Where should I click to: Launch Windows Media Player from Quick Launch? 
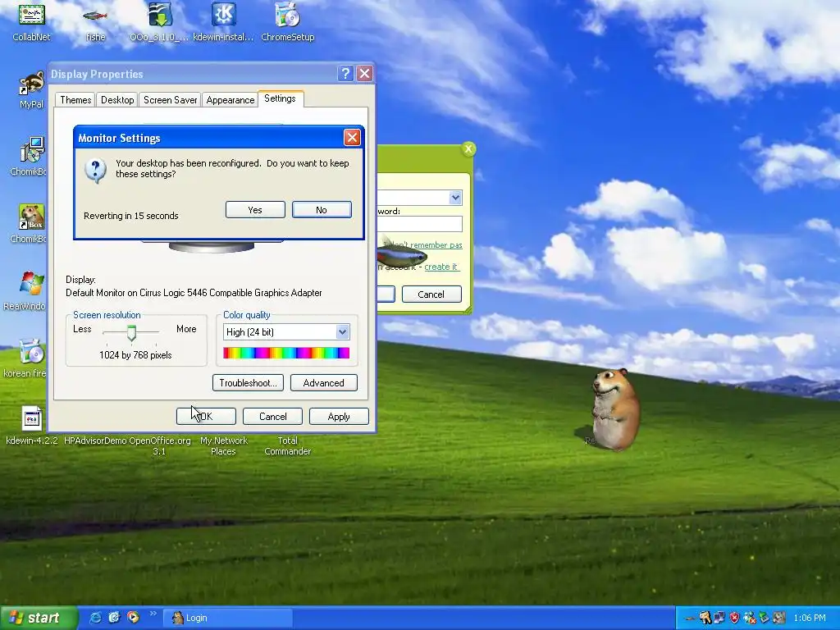[133, 618]
